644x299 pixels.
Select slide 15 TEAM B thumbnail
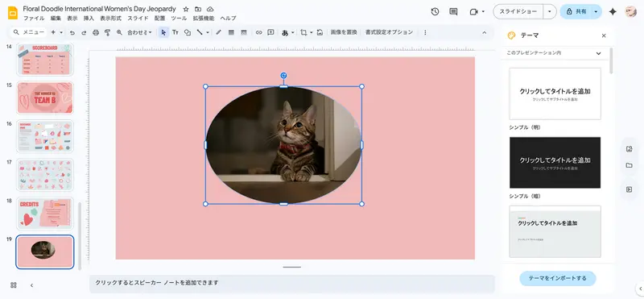(x=45, y=98)
